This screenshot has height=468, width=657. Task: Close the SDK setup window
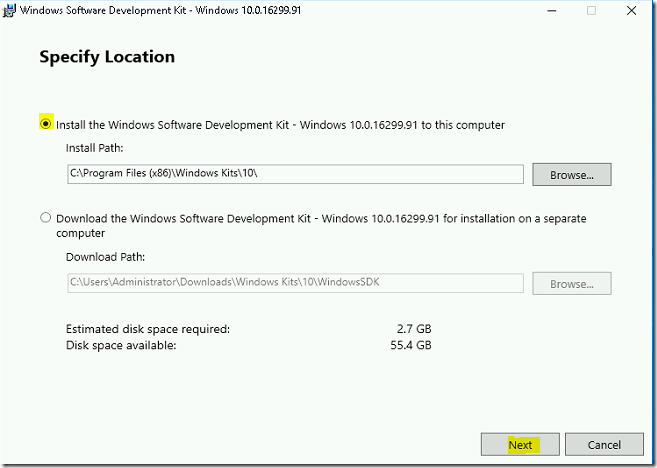point(631,10)
